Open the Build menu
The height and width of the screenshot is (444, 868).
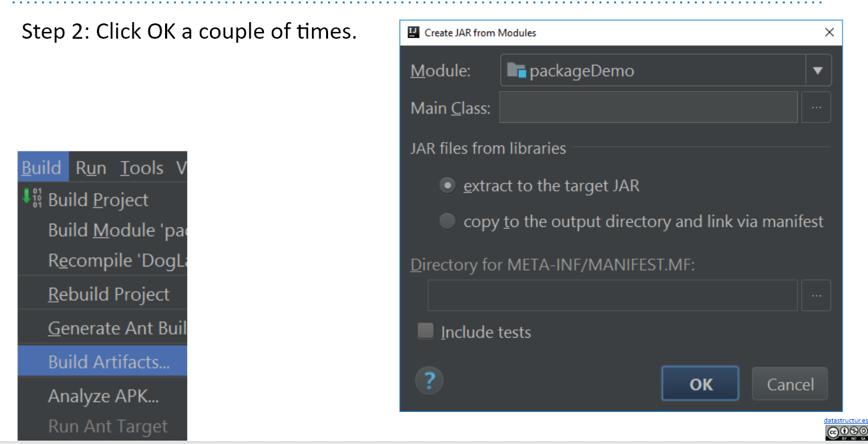(41, 168)
